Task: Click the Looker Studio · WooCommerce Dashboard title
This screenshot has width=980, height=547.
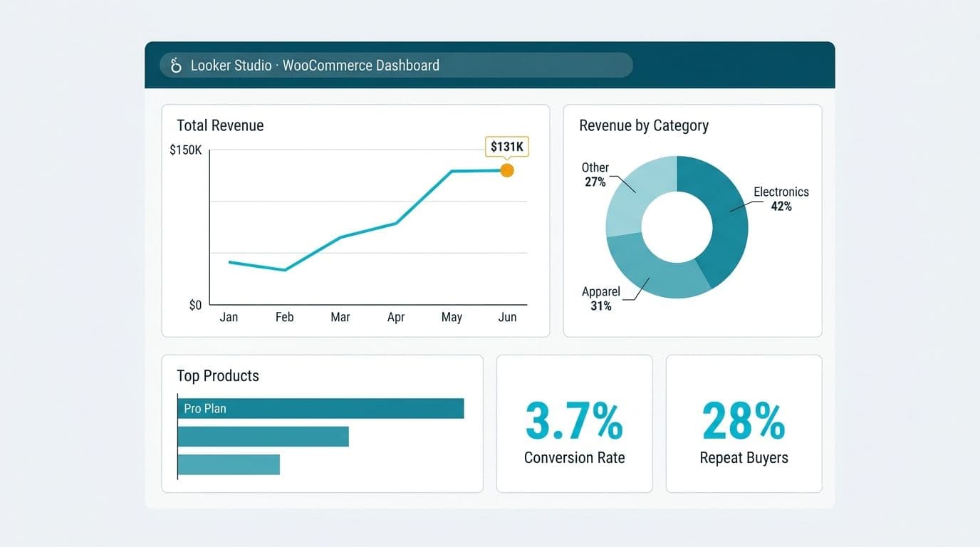Action: (x=315, y=66)
